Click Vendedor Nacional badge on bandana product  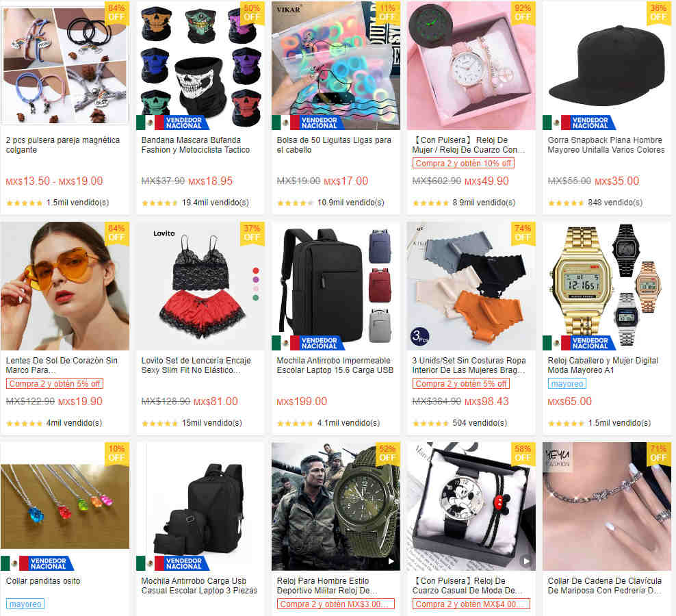pos(173,123)
